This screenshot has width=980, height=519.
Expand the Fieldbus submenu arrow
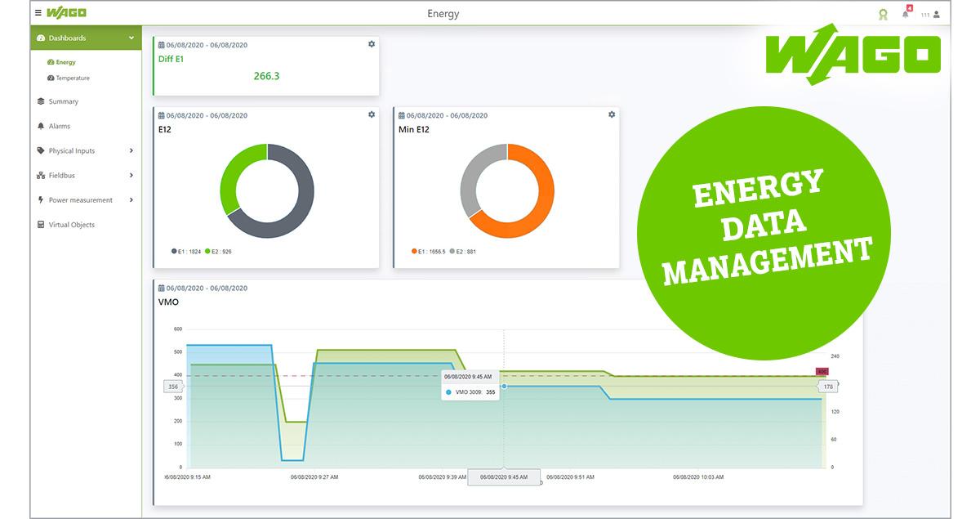(x=131, y=175)
